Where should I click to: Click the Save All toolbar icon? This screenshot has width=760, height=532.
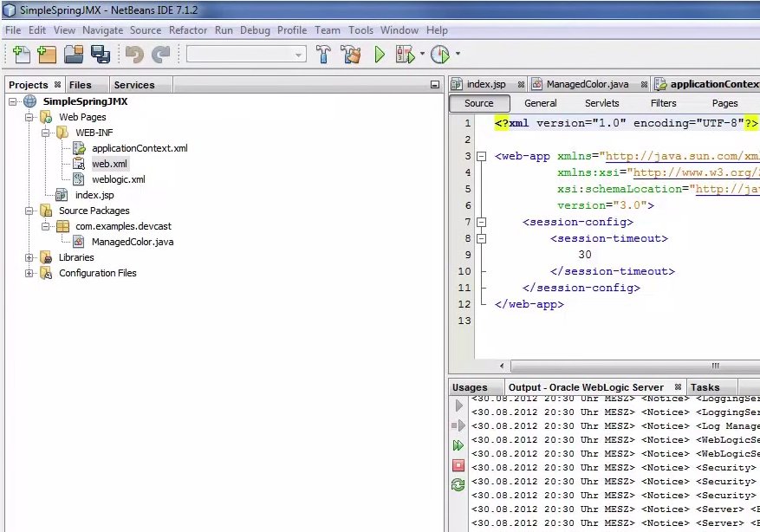tap(101, 55)
